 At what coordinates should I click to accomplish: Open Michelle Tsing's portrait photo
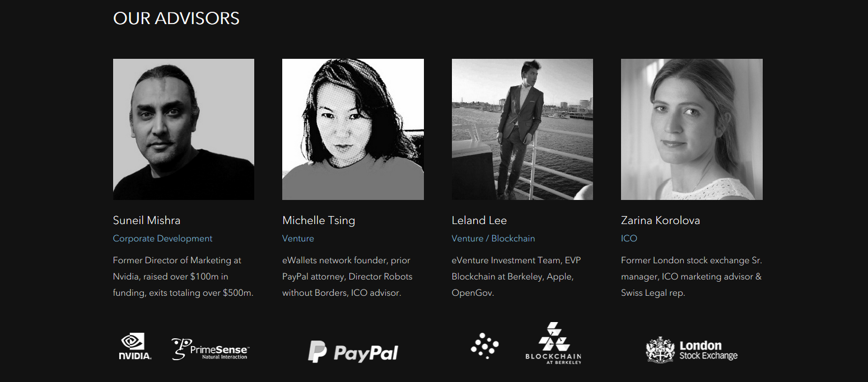click(353, 129)
